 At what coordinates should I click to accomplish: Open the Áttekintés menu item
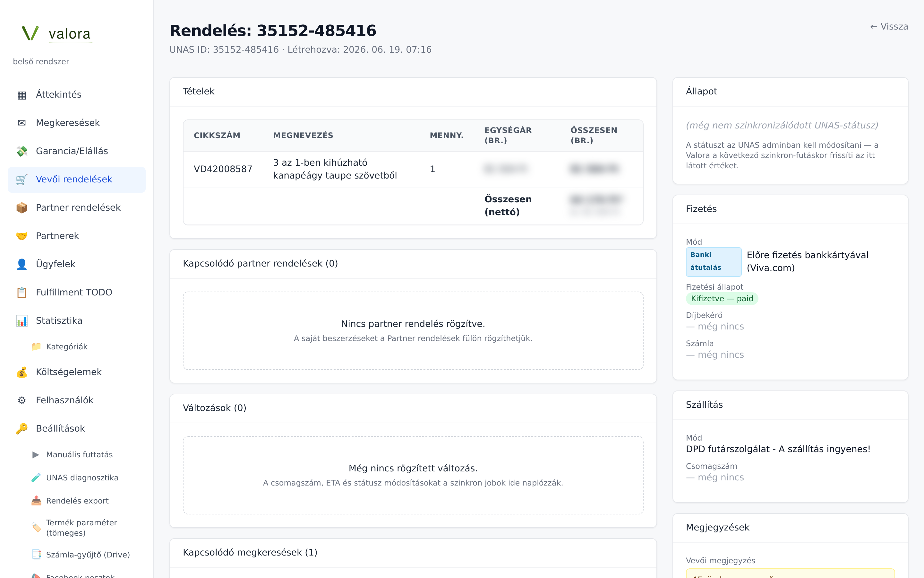76,94
